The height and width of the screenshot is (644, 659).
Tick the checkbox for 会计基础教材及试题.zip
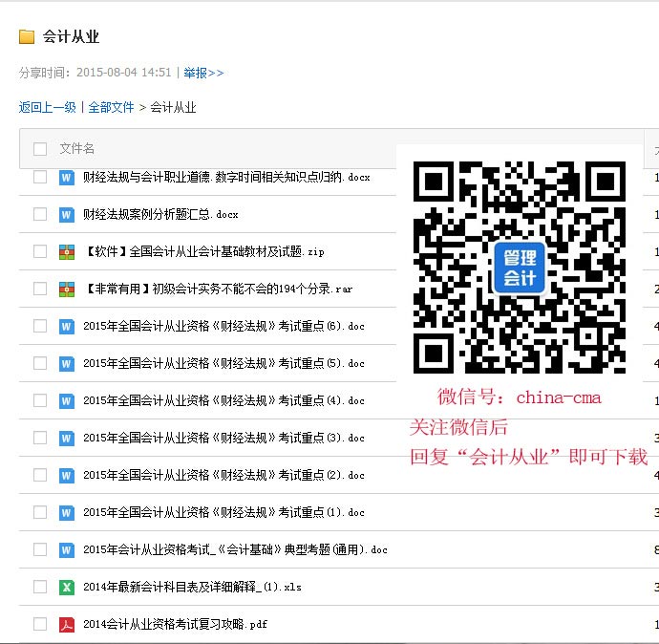pos(40,251)
